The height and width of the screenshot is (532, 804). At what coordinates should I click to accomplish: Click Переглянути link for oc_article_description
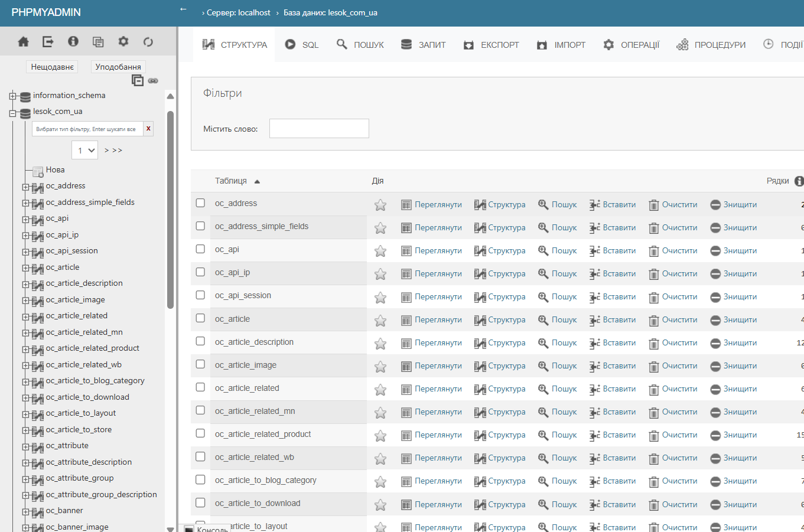point(438,342)
